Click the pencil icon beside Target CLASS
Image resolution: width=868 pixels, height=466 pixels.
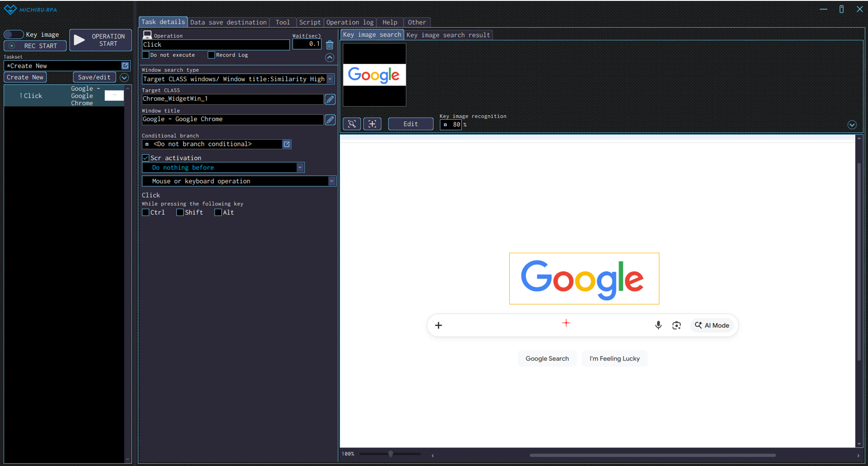pos(330,99)
